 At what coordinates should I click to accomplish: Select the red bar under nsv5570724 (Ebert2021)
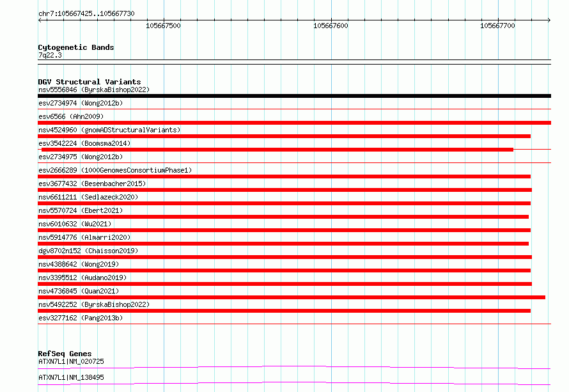coord(283,217)
